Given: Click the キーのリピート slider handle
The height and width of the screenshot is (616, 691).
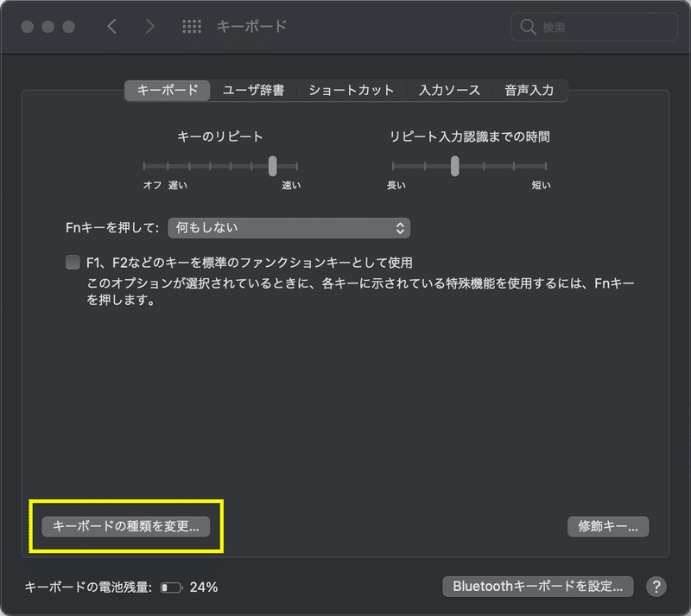Looking at the screenshot, I should [273, 166].
